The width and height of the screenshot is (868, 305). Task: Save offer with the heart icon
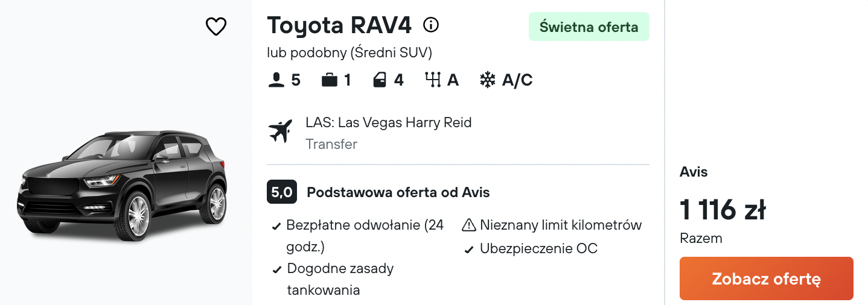(x=215, y=27)
